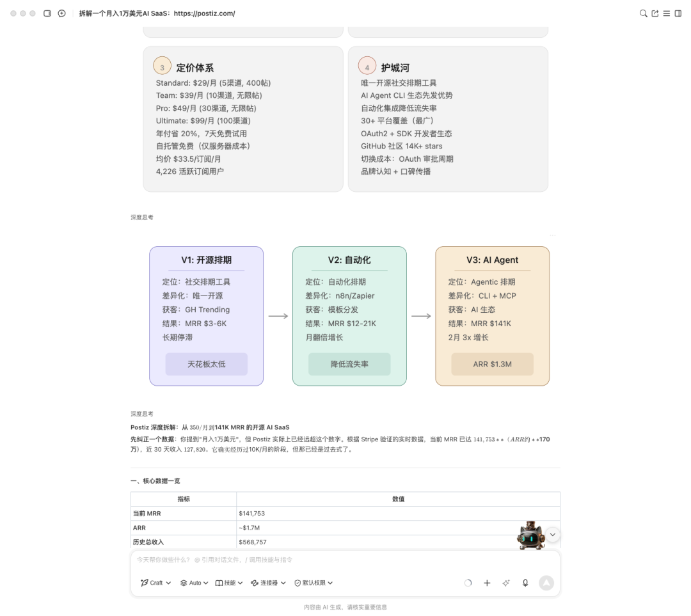
Task: Open the Auto model dropdown
Action: 195,583
